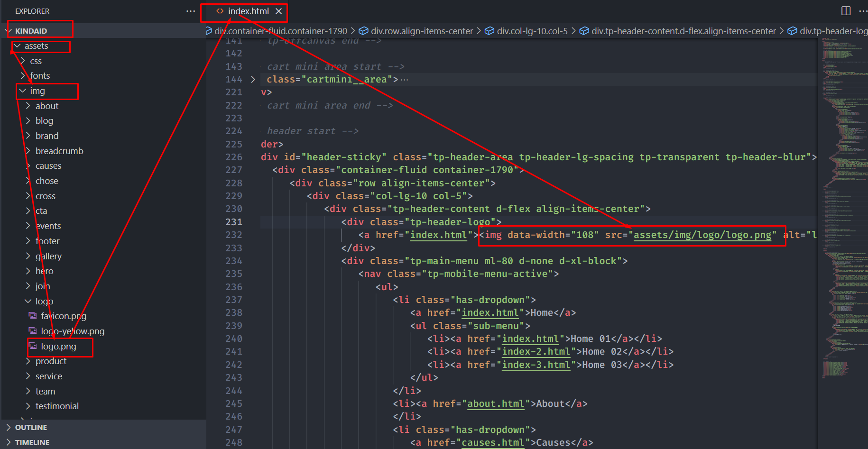
Task: Close the index.html editor tab
Action: [279, 11]
